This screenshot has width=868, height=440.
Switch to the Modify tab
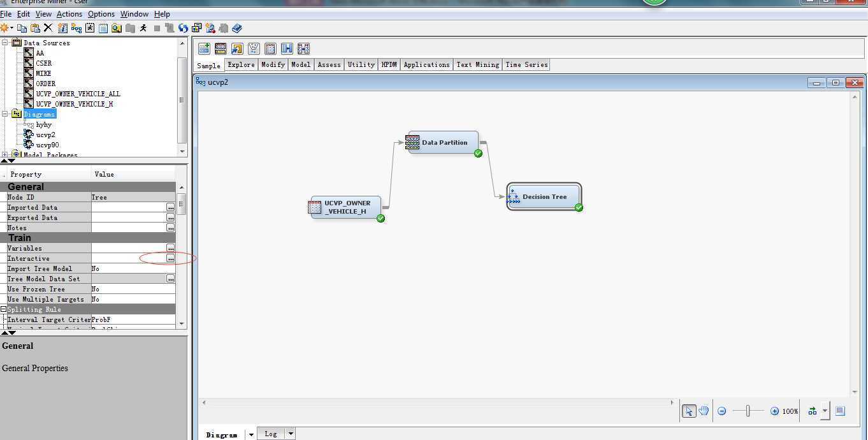tap(273, 64)
